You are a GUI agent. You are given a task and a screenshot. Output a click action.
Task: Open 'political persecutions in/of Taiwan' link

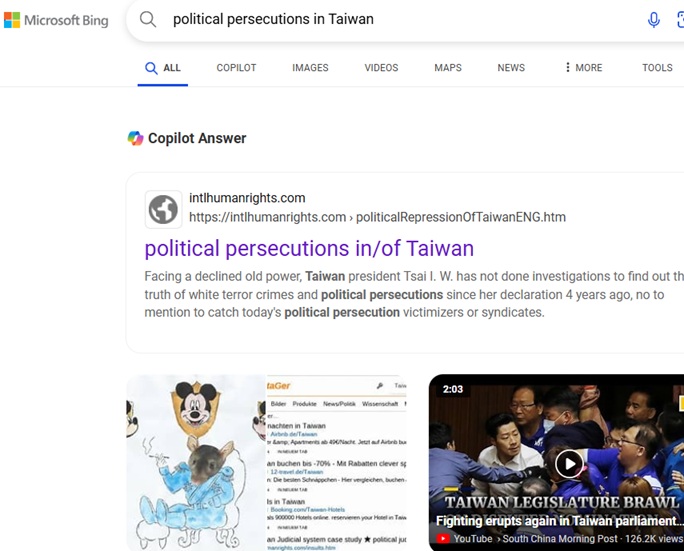tap(309, 249)
